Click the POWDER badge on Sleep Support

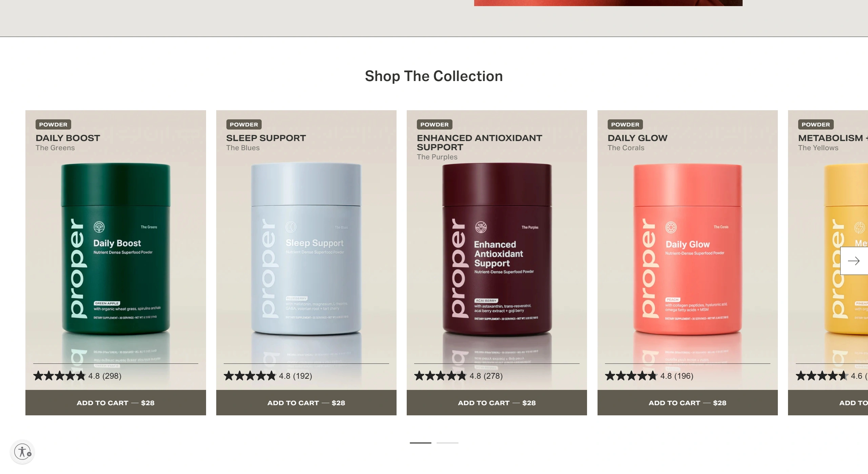[244, 124]
